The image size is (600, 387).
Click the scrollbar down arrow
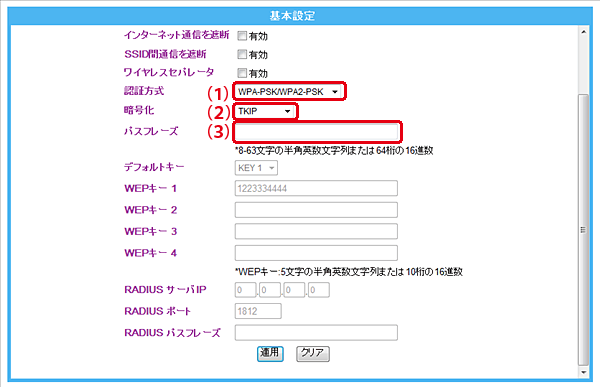[583, 372]
